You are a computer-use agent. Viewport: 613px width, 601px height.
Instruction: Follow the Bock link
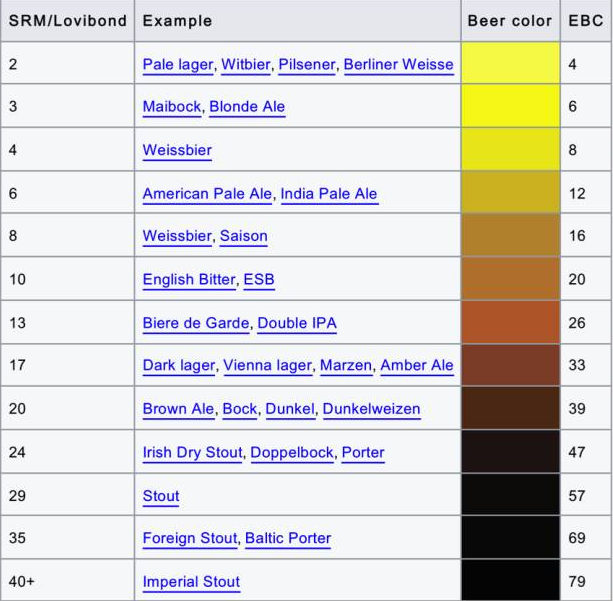point(240,409)
